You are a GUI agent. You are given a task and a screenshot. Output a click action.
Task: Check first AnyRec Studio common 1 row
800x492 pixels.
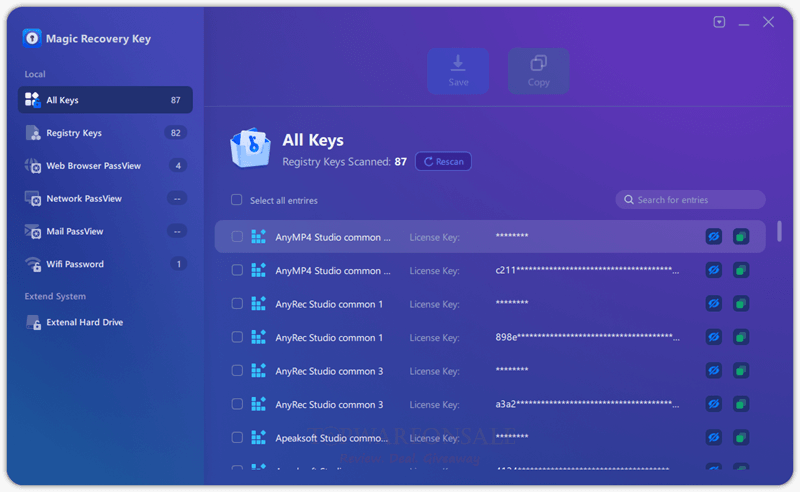(237, 304)
